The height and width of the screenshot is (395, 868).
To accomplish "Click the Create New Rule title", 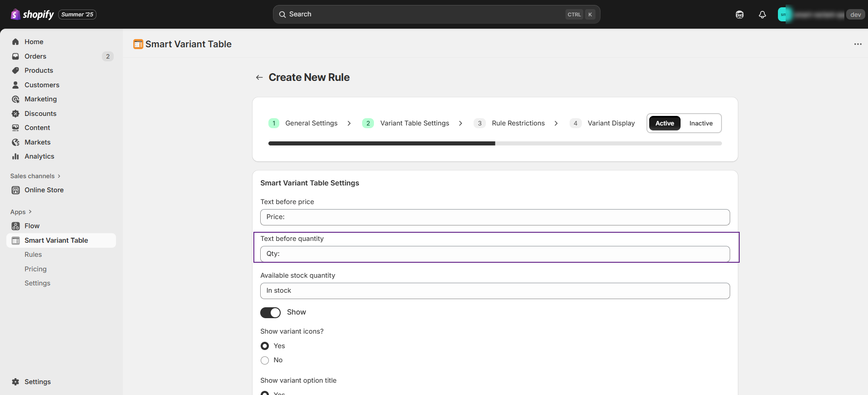I will [x=309, y=78].
